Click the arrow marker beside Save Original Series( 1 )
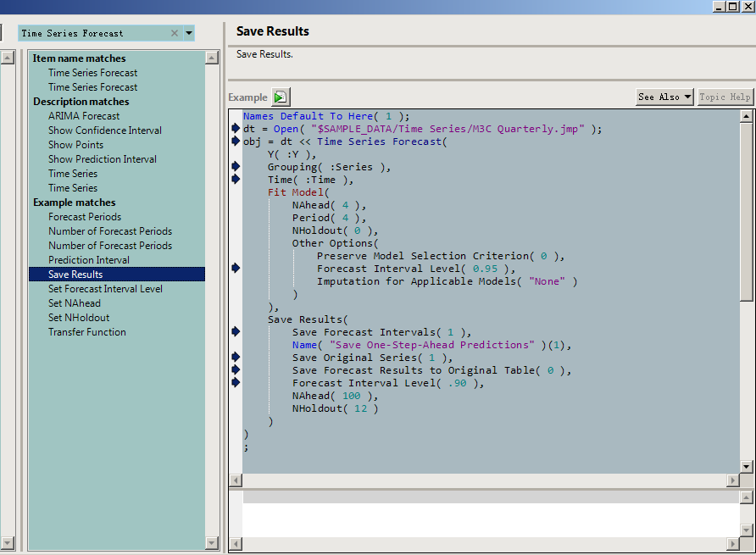756x555 pixels. [236, 358]
